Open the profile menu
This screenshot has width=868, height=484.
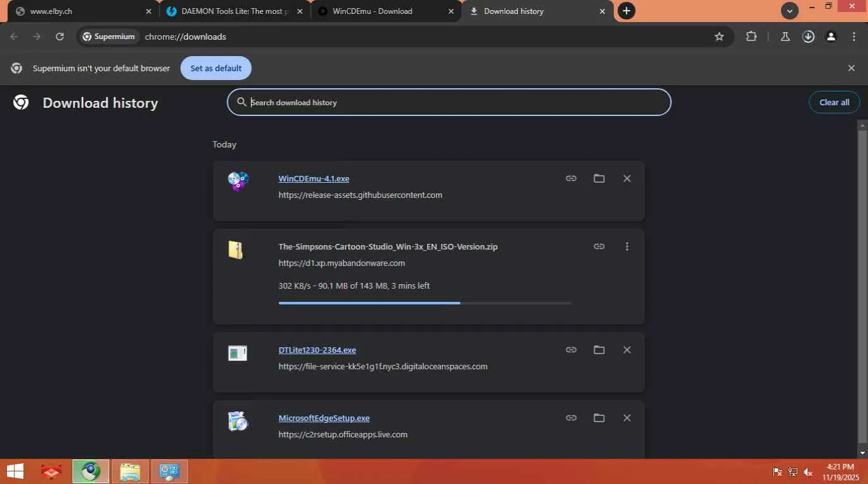tap(831, 37)
